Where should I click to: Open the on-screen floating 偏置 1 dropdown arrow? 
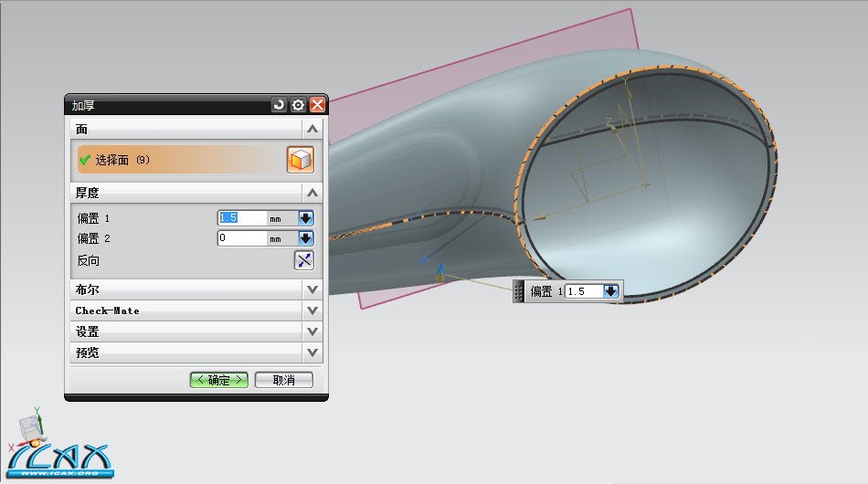[610, 291]
